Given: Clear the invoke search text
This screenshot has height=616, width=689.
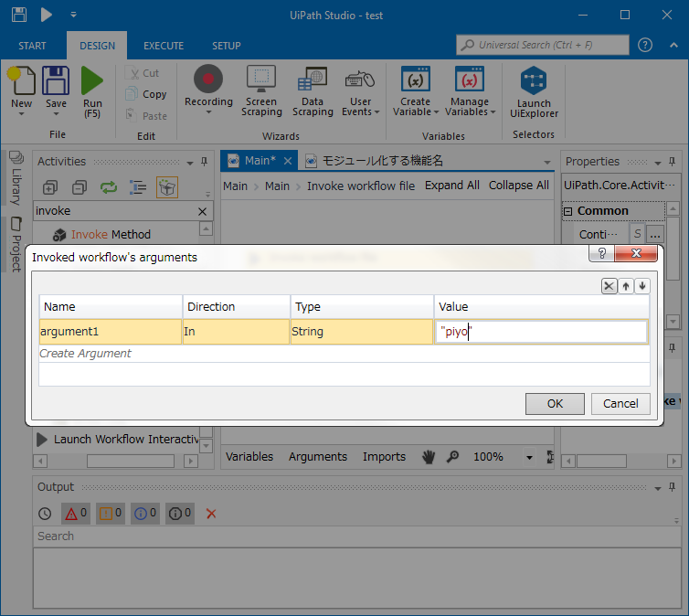Looking at the screenshot, I should pyautogui.click(x=202, y=211).
